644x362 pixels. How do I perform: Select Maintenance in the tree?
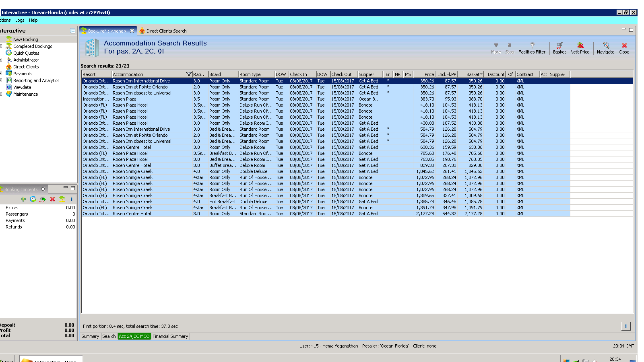click(x=26, y=94)
